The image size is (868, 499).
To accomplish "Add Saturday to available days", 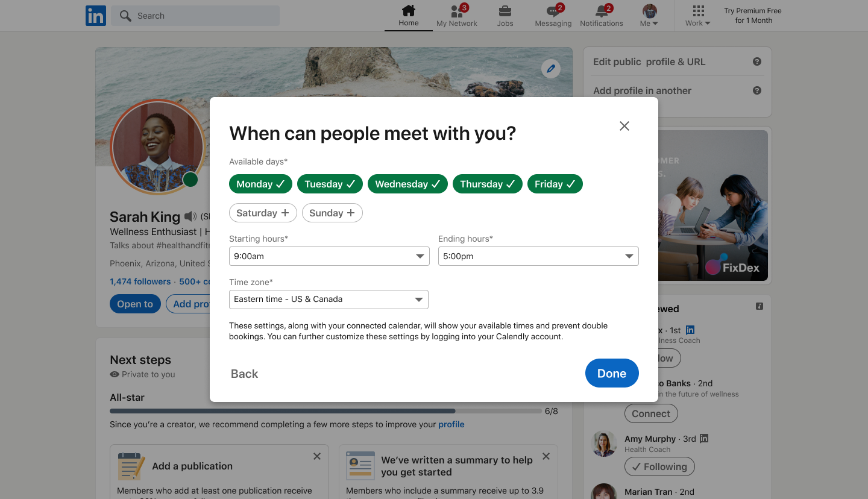I will [x=263, y=213].
